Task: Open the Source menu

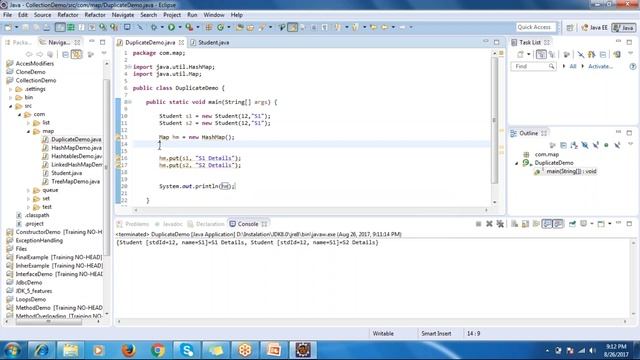Action: tap(42, 15)
